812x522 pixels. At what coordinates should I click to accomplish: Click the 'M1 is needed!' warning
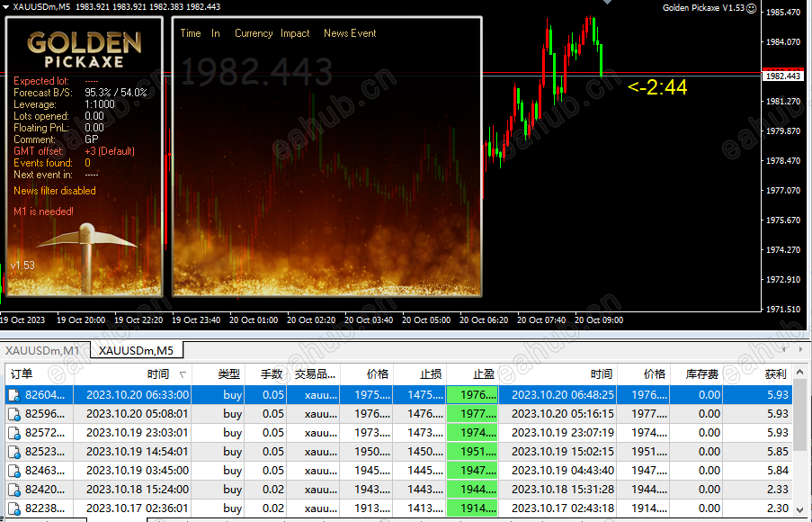43,211
